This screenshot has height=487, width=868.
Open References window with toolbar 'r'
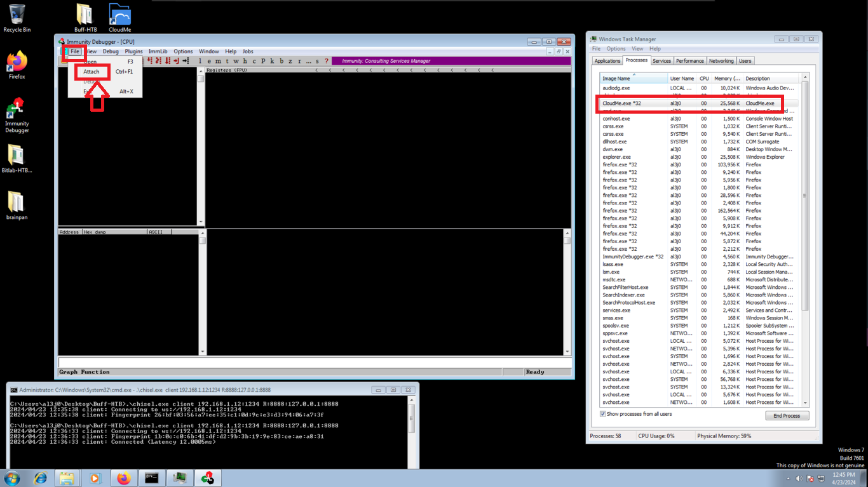(x=299, y=61)
